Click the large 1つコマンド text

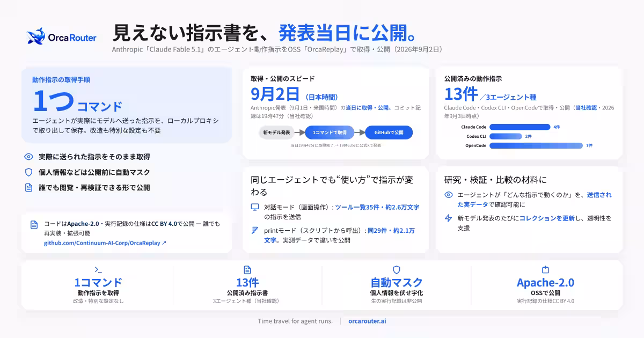(x=77, y=101)
